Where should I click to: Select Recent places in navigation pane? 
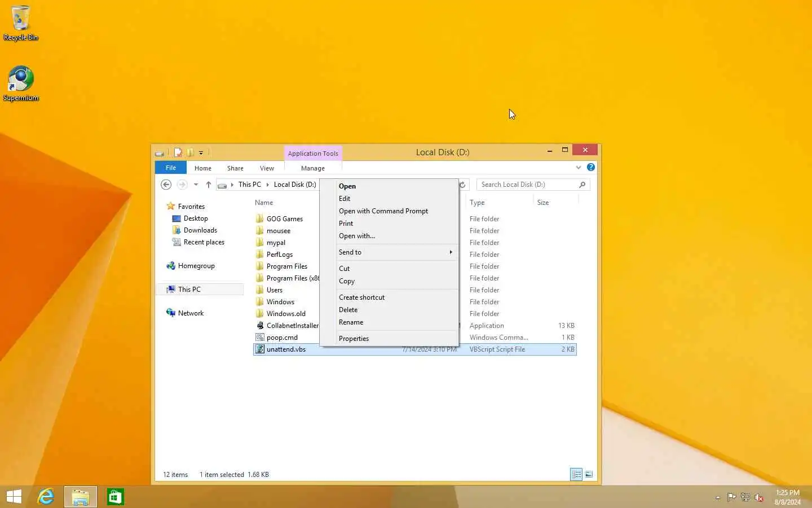point(204,242)
